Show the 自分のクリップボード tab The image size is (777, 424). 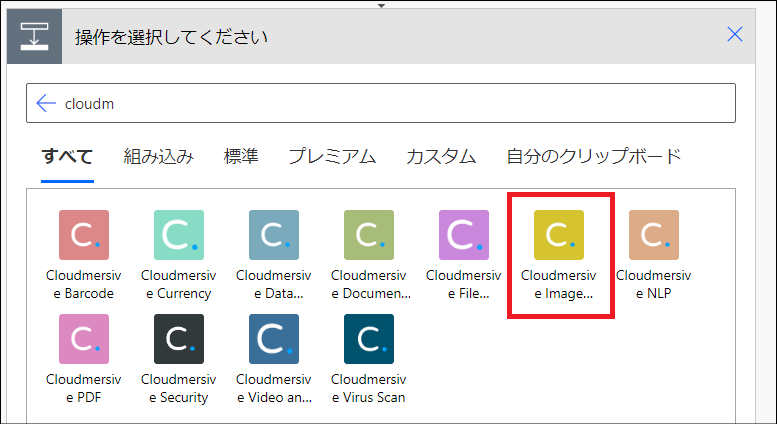(x=594, y=157)
